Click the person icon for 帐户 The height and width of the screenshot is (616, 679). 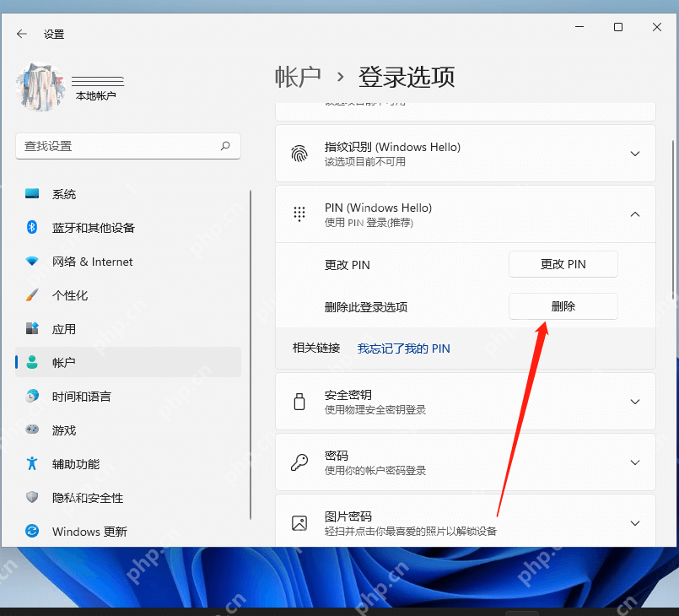point(32,362)
